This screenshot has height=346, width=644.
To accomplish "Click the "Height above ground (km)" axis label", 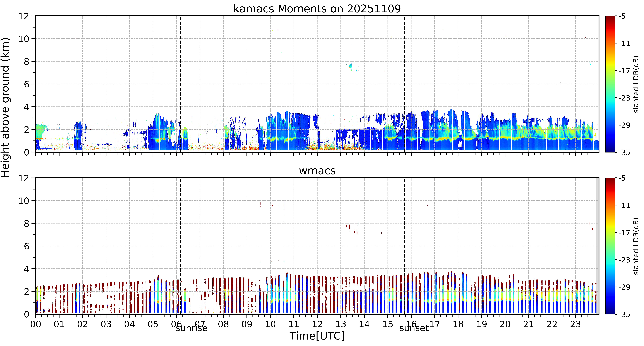I will [x=5, y=107].
